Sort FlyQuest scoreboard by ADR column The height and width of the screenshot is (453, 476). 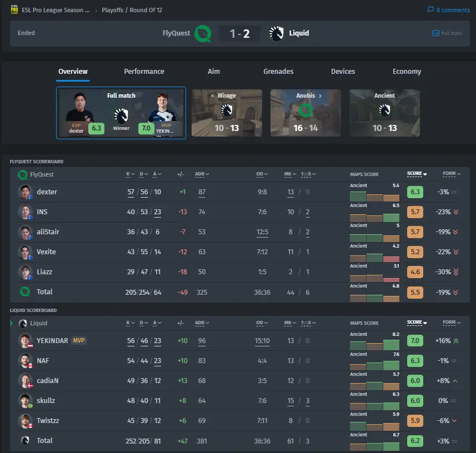click(202, 174)
